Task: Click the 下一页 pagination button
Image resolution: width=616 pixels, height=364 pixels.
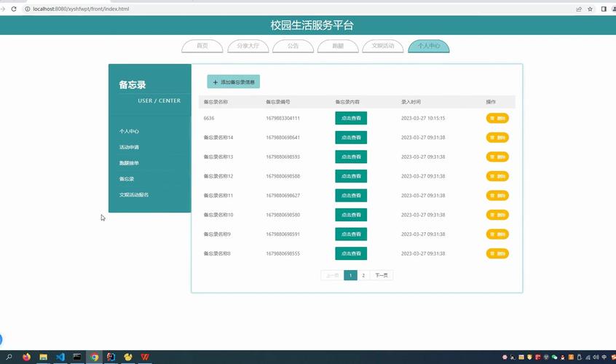Action: click(x=382, y=275)
